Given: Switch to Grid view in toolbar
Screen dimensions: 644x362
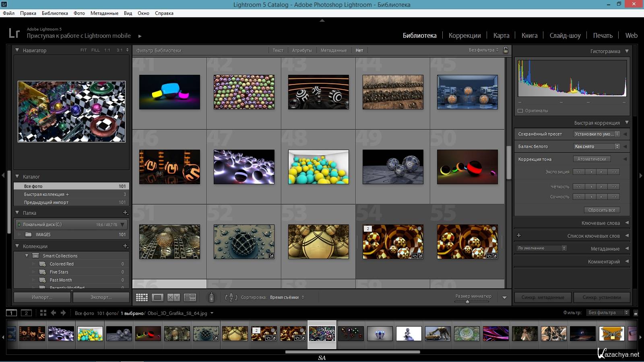Looking at the screenshot, I should [x=142, y=297].
